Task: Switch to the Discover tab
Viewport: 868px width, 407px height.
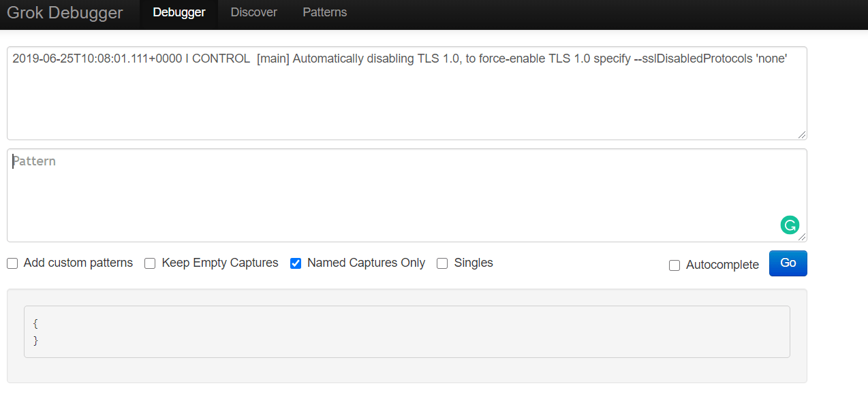Action: pyautogui.click(x=253, y=13)
